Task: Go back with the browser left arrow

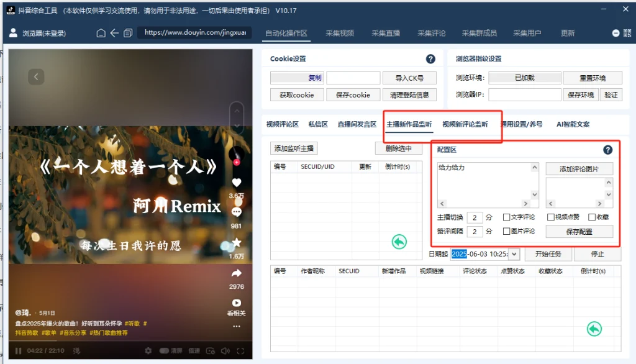Action: (x=114, y=33)
